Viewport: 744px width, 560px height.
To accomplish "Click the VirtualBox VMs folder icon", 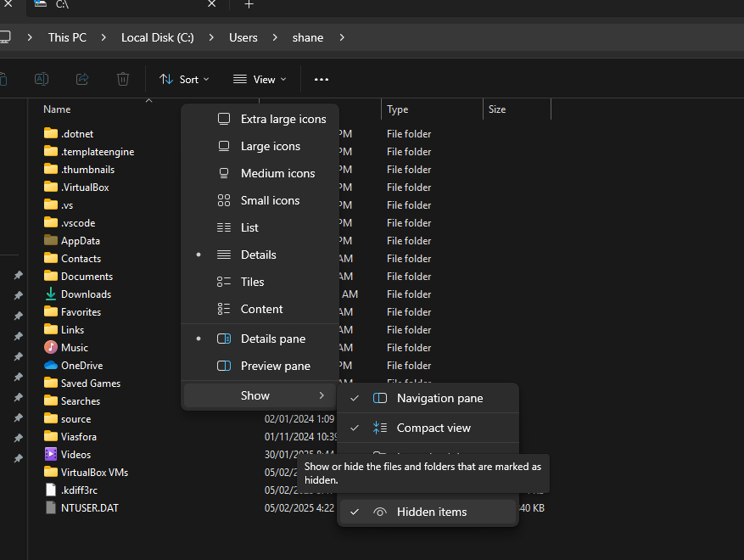I will point(51,472).
